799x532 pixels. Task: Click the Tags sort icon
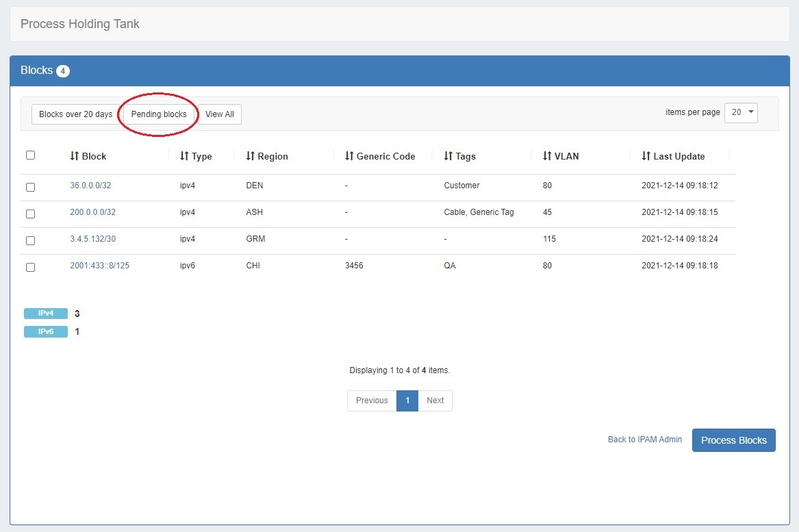pos(448,156)
